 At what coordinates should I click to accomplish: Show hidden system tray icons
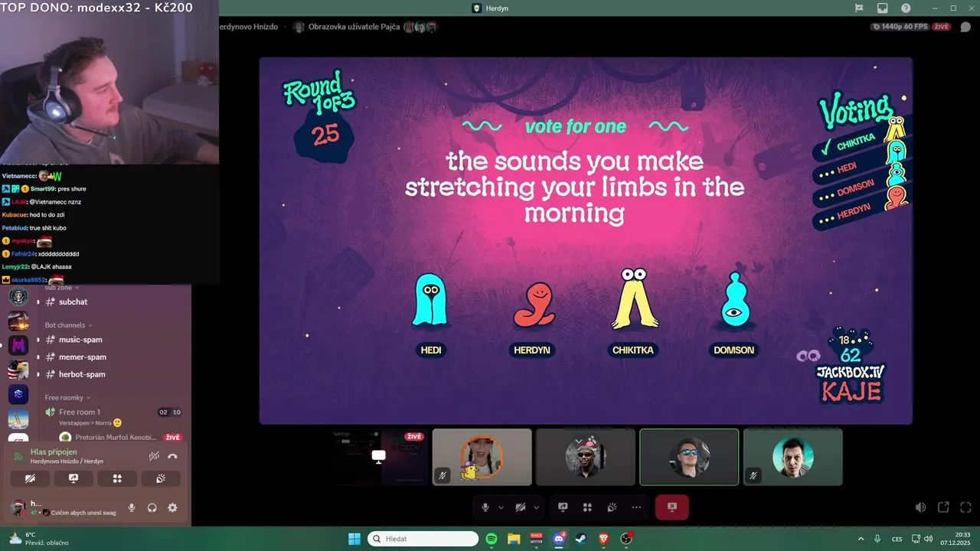point(861,539)
